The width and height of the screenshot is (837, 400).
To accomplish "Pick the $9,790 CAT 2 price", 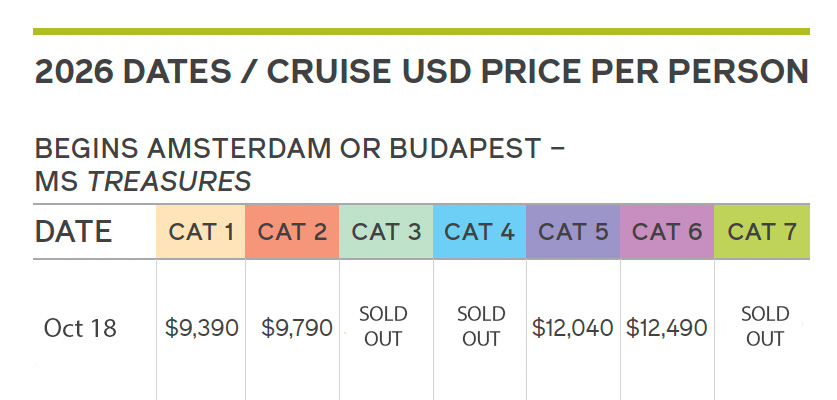I will 297,328.
